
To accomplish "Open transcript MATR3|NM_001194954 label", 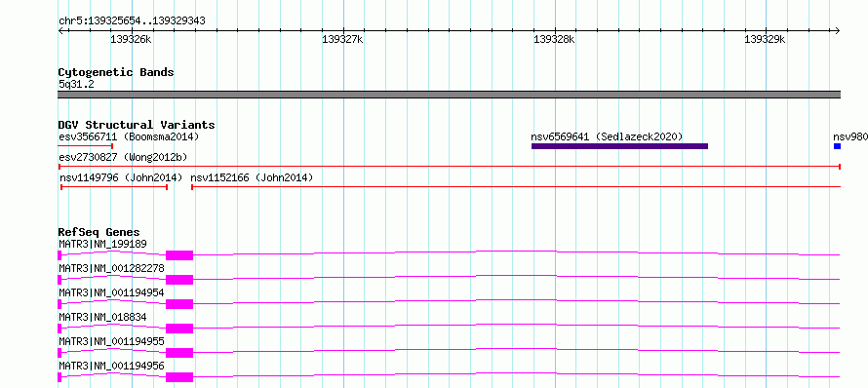I will click(x=111, y=292).
